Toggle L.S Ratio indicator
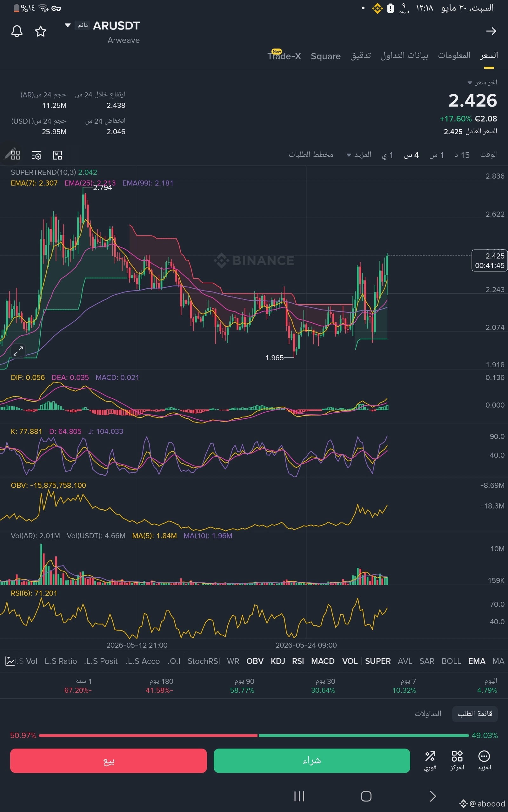Image resolution: width=508 pixels, height=812 pixels. pos(60,661)
